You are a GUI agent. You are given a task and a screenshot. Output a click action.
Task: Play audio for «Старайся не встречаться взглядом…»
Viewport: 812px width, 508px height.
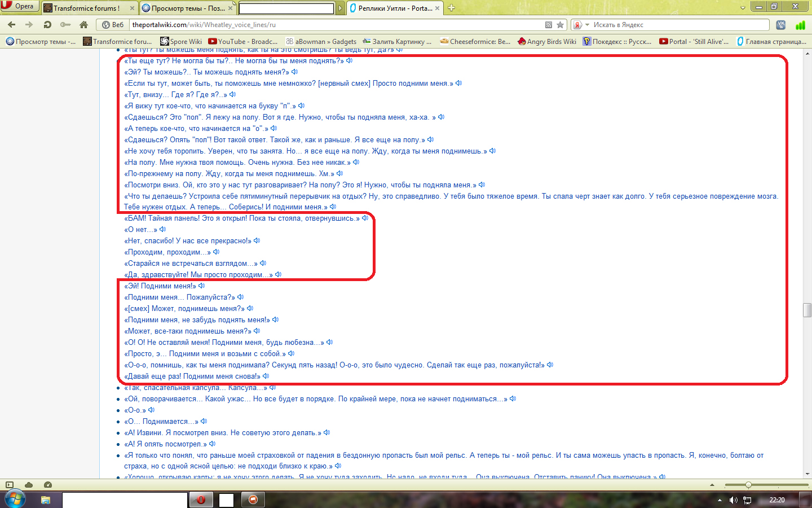pyautogui.click(x=263, y=263)
